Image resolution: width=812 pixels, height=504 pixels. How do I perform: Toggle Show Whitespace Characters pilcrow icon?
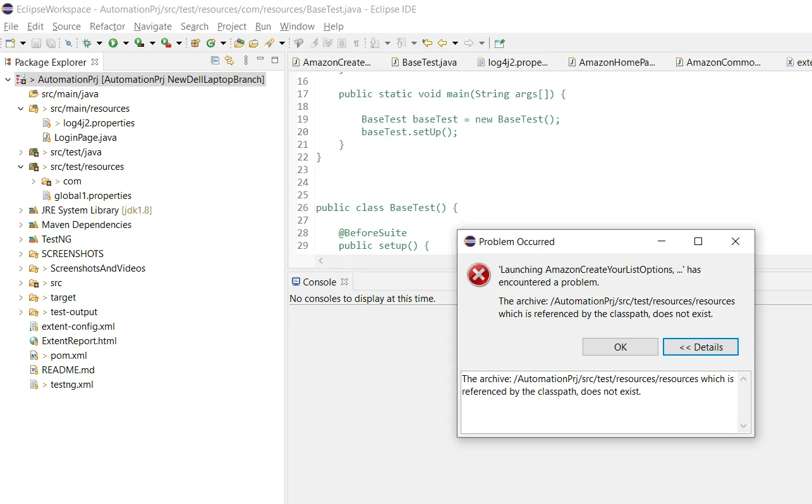[x=356, y=43]
